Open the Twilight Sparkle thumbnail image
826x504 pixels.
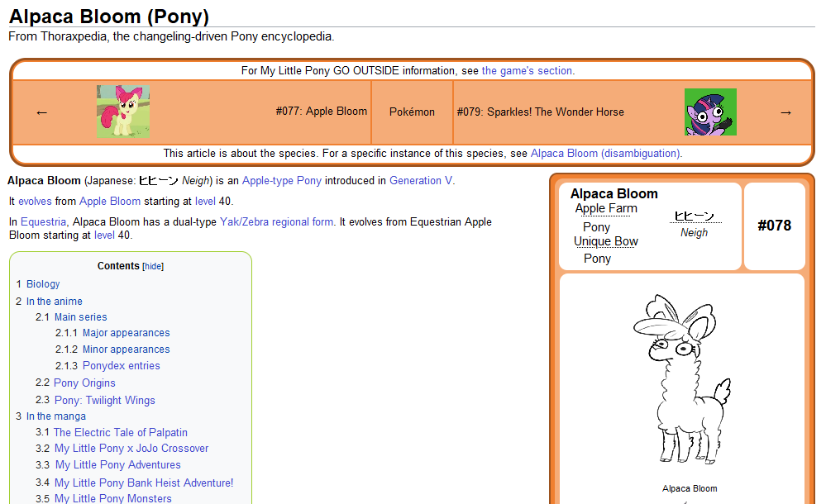pyautogui.click(x=710, y=112)
